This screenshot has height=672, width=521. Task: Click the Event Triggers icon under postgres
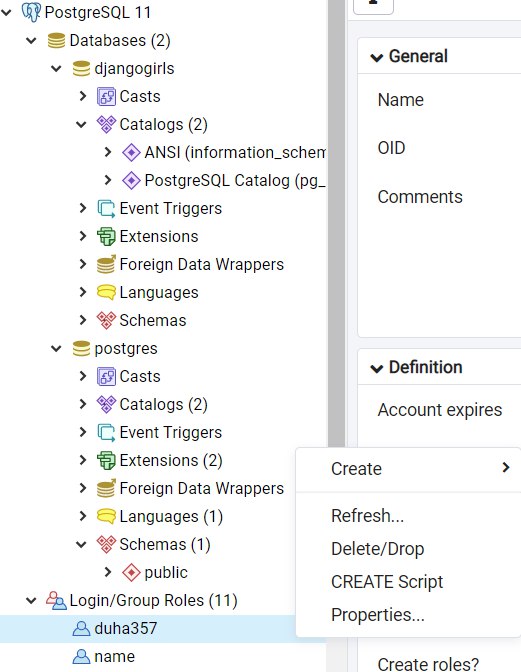(x=106, y=432)
